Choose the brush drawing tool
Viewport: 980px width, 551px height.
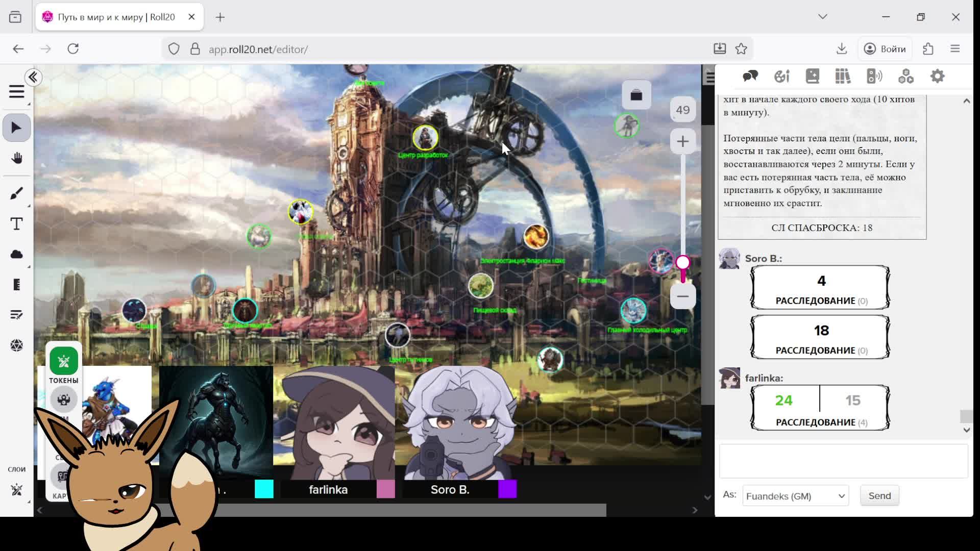tap(16, 193)
